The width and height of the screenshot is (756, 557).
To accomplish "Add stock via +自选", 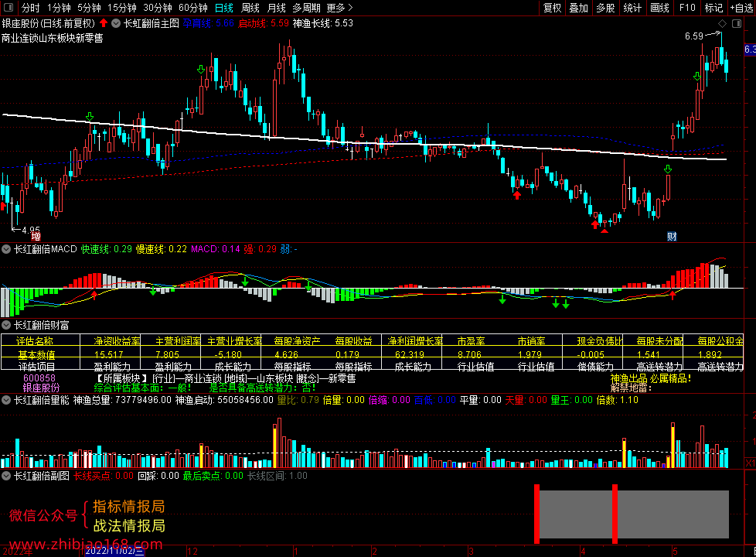I will coord(742,8).
